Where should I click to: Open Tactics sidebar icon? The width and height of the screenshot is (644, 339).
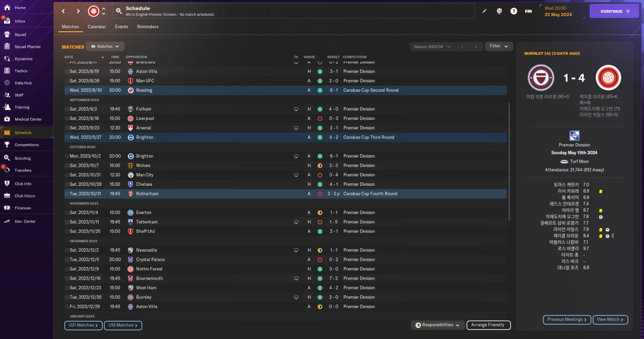click(x=7, y=71)
